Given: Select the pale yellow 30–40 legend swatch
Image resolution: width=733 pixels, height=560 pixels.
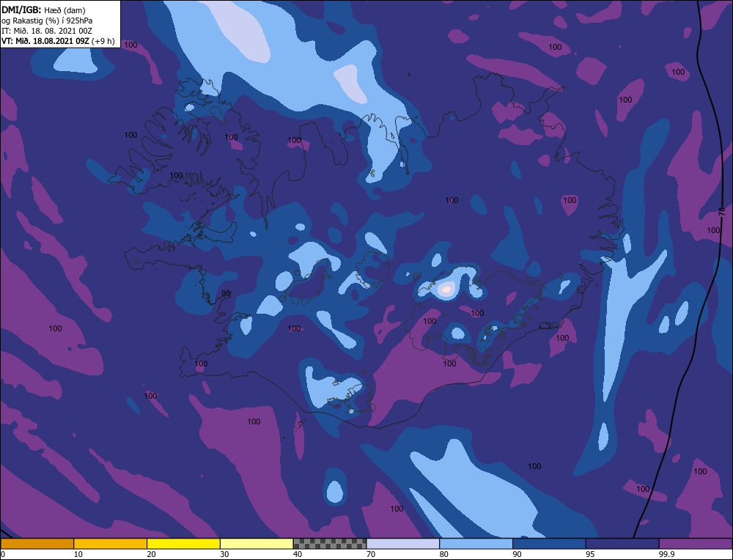Looking at the screenshot, I should (x=257, y=544).
